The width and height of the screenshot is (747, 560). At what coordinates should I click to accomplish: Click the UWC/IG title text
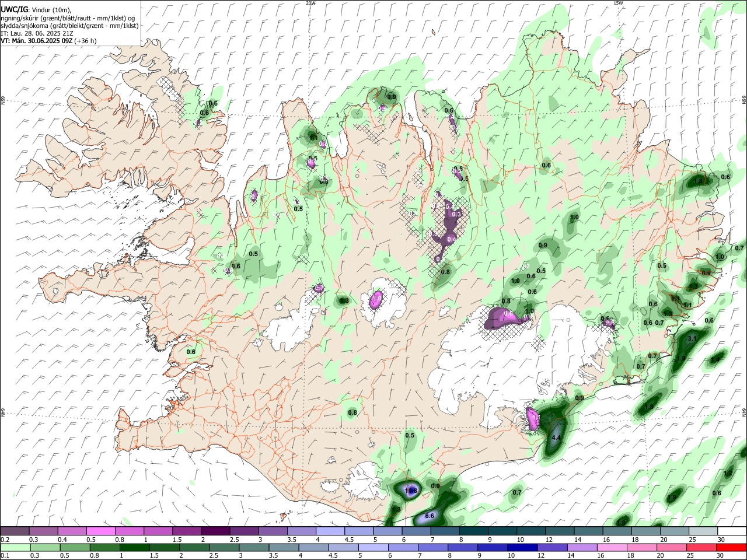(15, 9)
